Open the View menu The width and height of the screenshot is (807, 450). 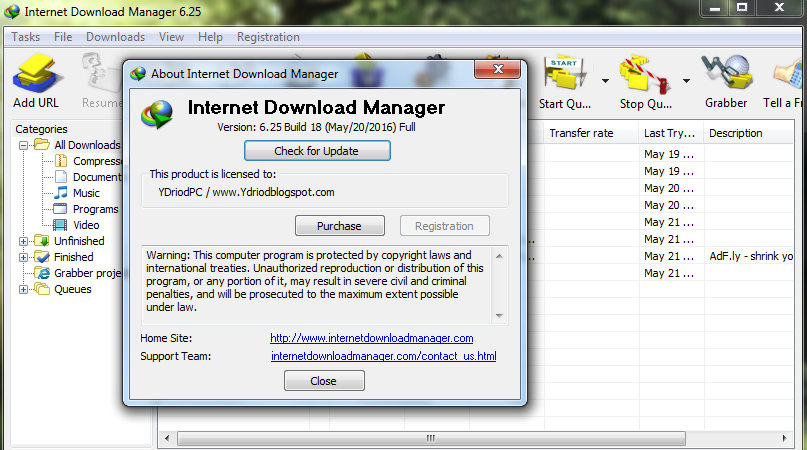[171, 37]
